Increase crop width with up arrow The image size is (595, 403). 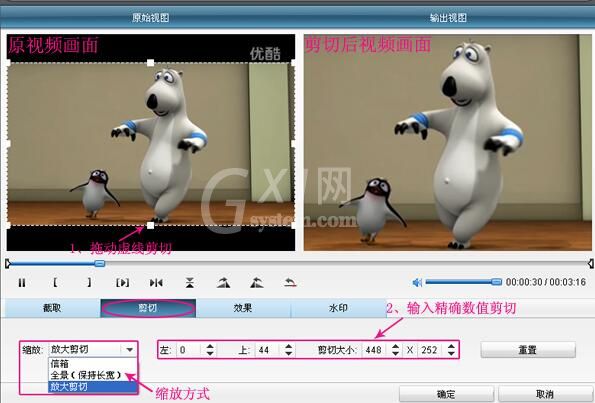[x=395, y=346]
